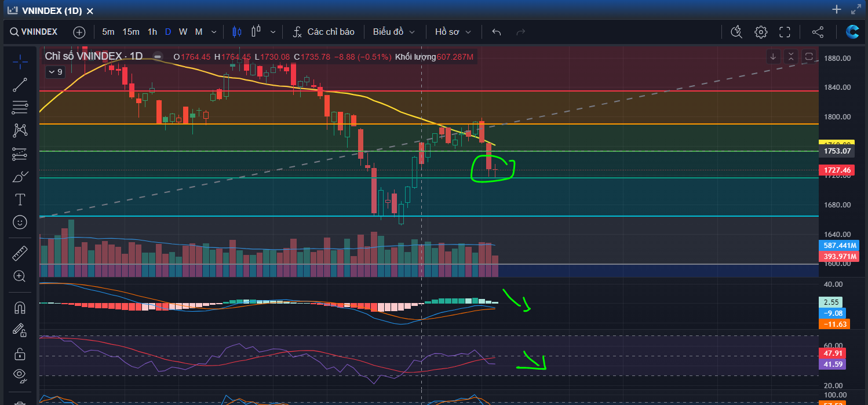Click the blue C logo icon

[x=852, y=32]
